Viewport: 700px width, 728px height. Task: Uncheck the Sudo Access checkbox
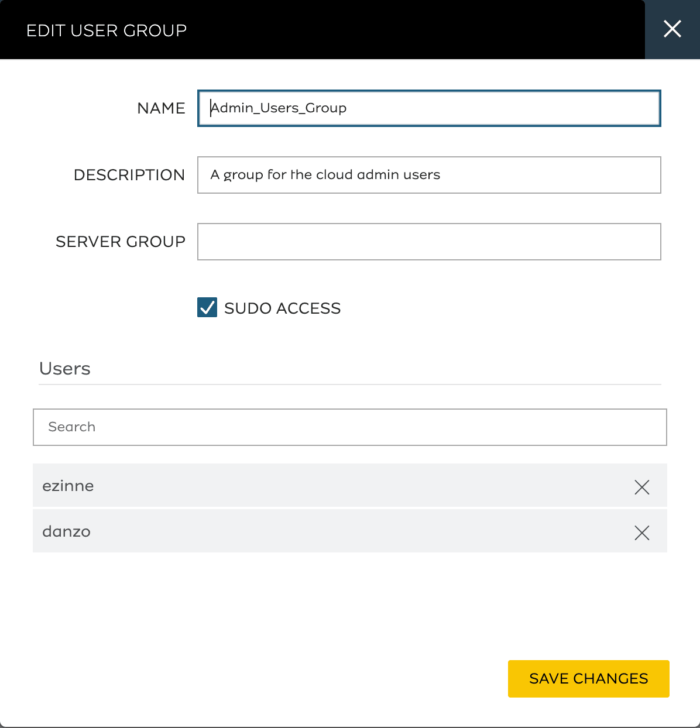click(207, 307)
